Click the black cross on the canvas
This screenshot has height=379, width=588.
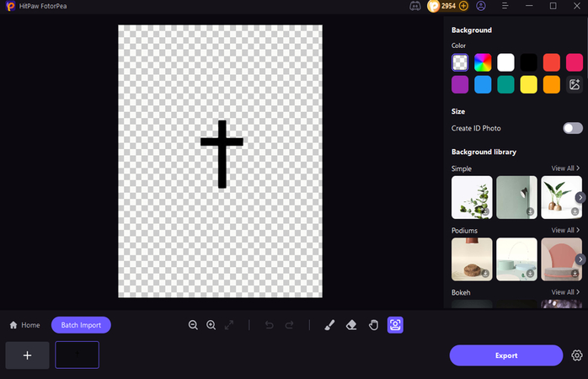[222, 153]
